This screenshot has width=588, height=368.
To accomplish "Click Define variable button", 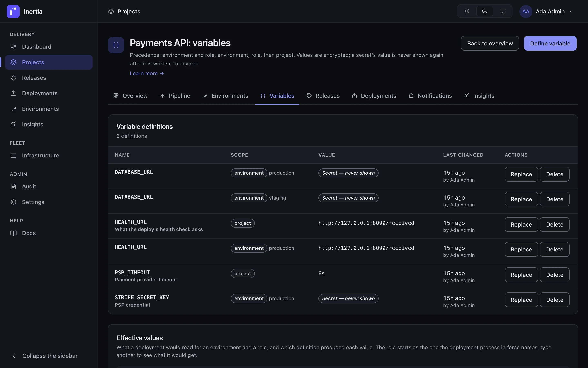I will coord(550,43).
